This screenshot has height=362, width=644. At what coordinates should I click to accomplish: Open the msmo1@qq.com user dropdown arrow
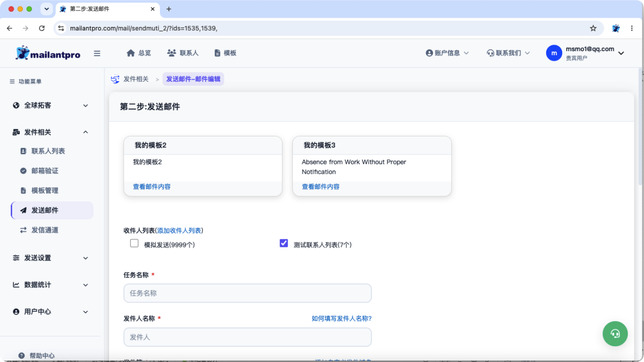(621, 53)
